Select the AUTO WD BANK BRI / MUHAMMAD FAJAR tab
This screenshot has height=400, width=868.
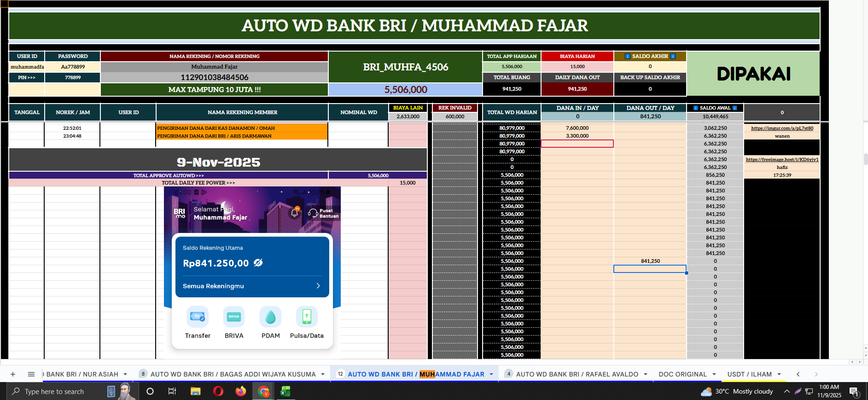click(416, 374)
